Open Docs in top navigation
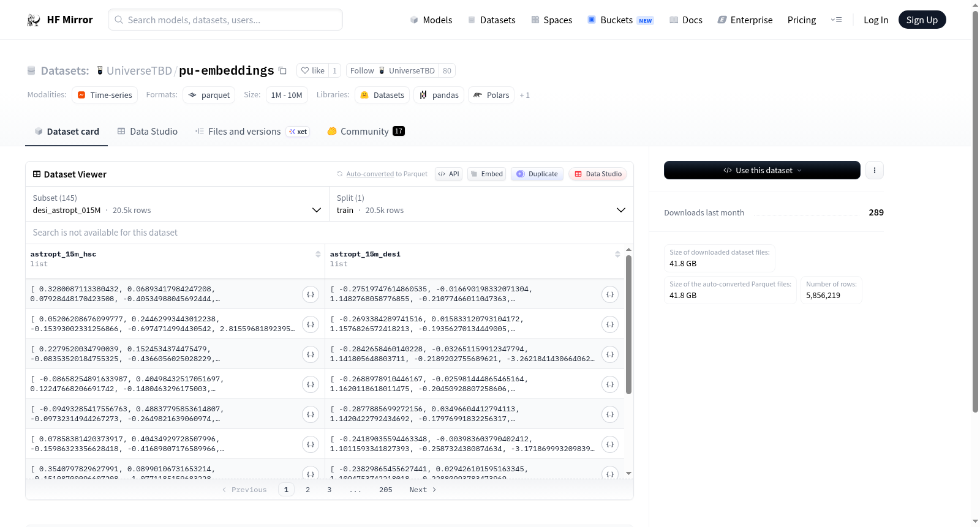Image resolution: width=980 pixels, height=527 pixels. [686, 20]
